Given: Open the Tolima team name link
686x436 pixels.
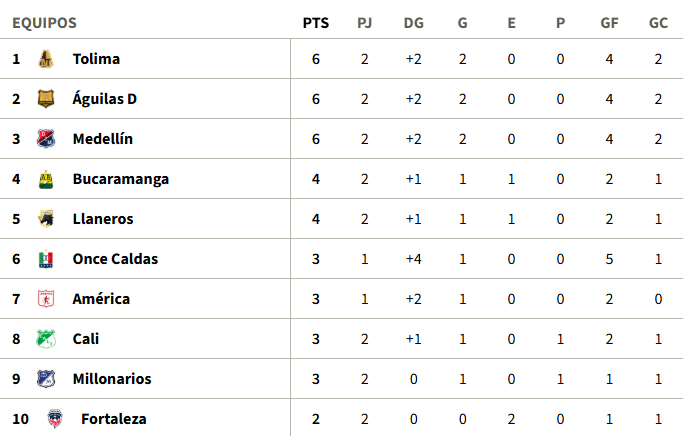Looking at the screenshot, I should click(96, 59).
